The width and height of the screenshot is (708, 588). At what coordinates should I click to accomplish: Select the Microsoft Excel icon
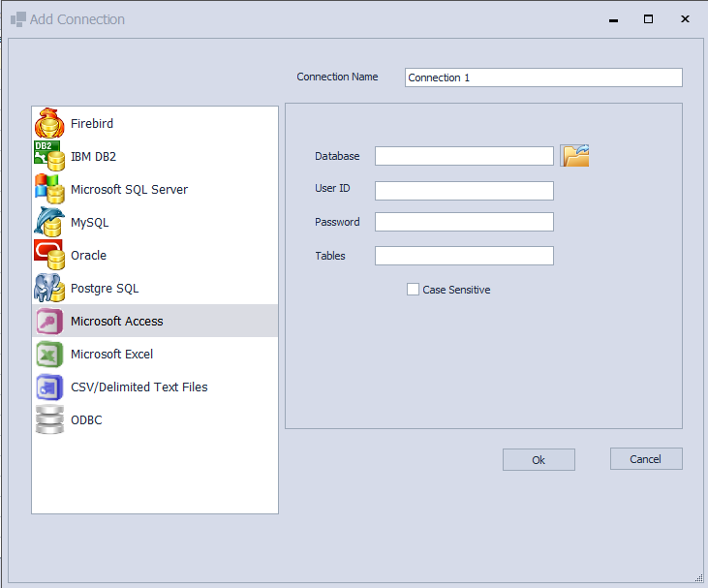pos(49,355)
